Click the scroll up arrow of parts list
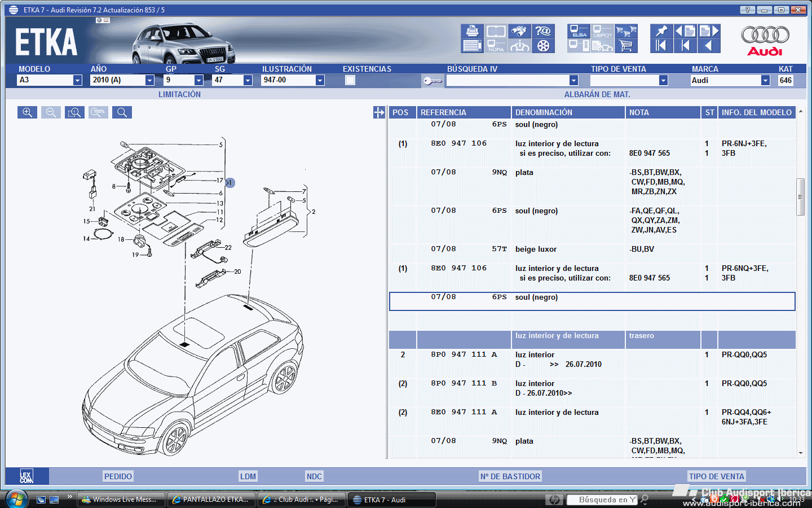 pyautogui.click(x=800, y=111)
